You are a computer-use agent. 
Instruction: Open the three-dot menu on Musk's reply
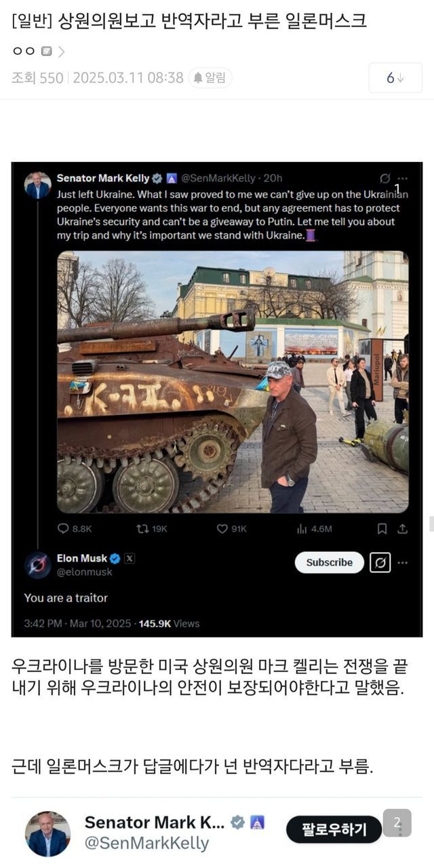click(x=403, y=562)
